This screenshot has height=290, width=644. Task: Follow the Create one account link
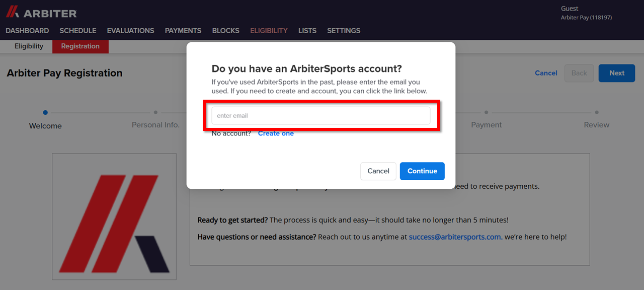(x=276, y=133)
